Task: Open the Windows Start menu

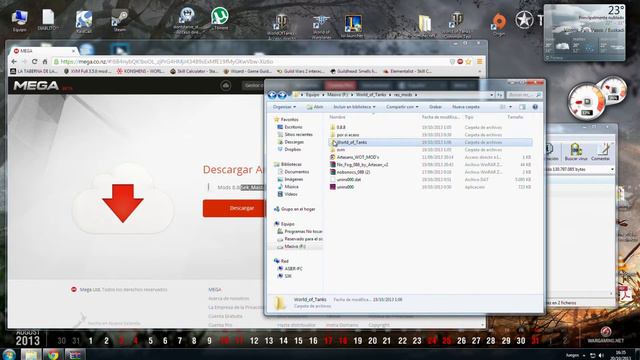Action: pyautogui.click(x=8, y=354)
